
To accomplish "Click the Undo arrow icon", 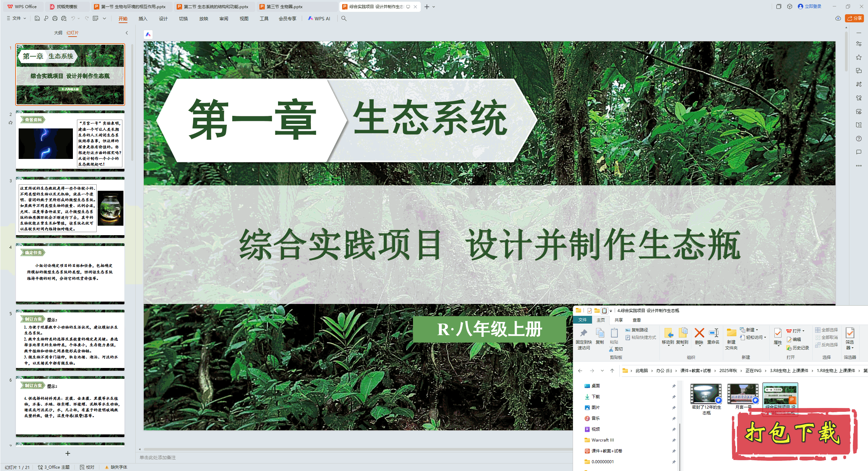I will pyautogui.click(x=73, y=18).
